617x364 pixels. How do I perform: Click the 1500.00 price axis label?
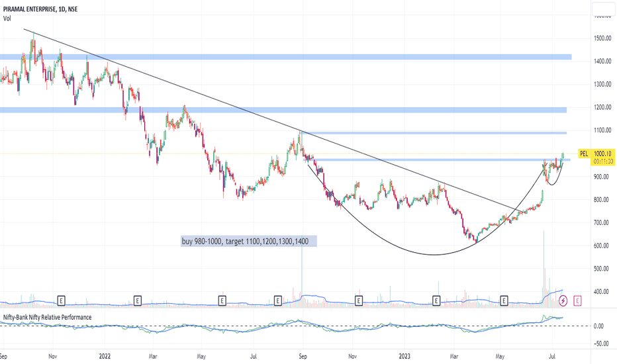pyautogui.click(x=602, y=38)
